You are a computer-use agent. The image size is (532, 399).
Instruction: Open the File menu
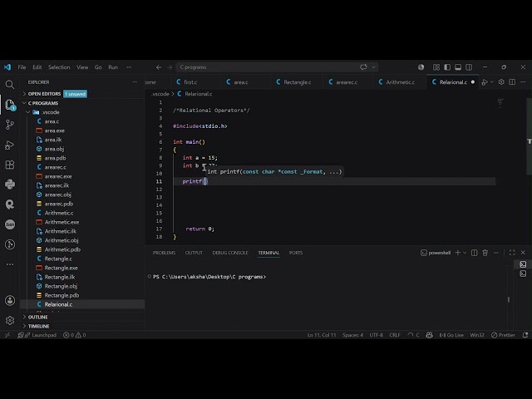(22, 67)
